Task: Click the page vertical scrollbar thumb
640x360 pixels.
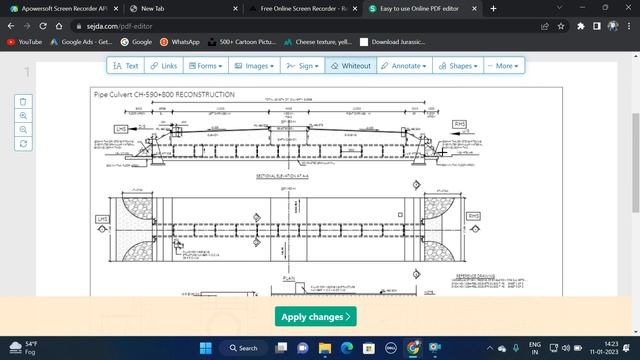Action: pyautogui.click(x=636, y=162)
